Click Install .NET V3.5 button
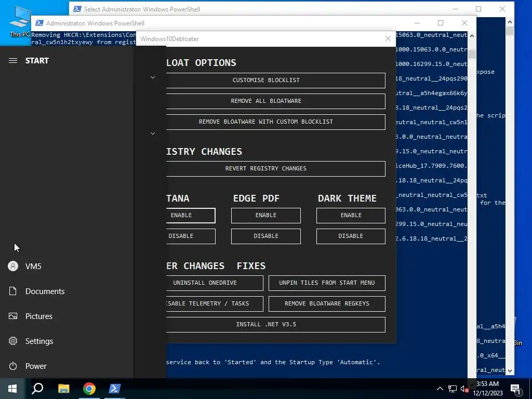 (275, 325)
